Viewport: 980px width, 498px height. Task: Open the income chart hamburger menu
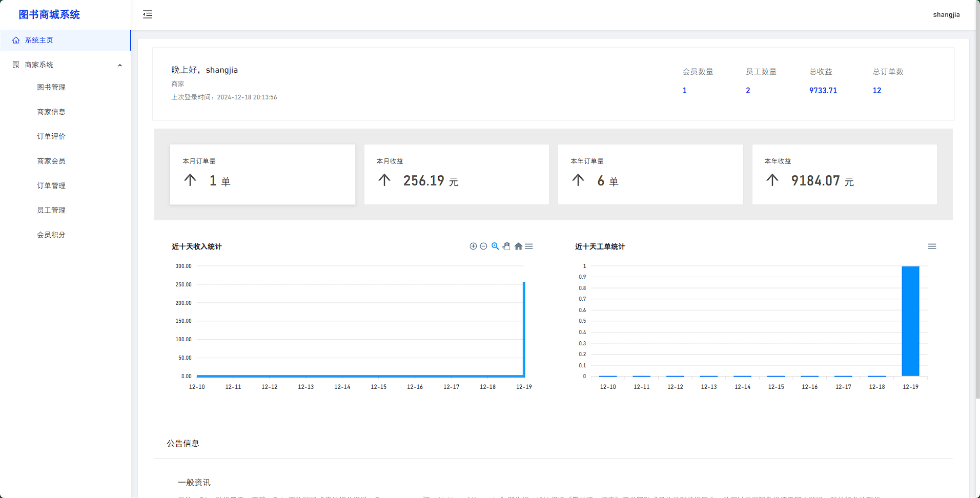point(529,246)
